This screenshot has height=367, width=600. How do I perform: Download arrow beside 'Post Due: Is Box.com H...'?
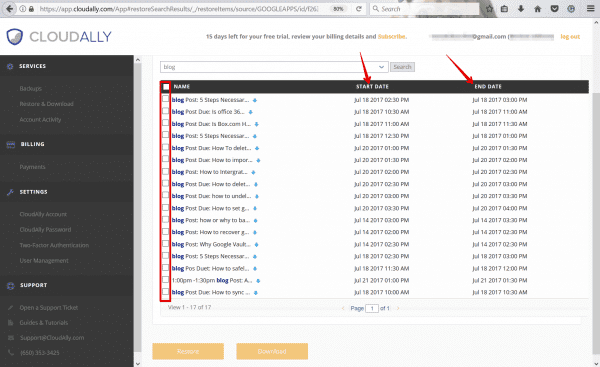click(x=257, y=124)
